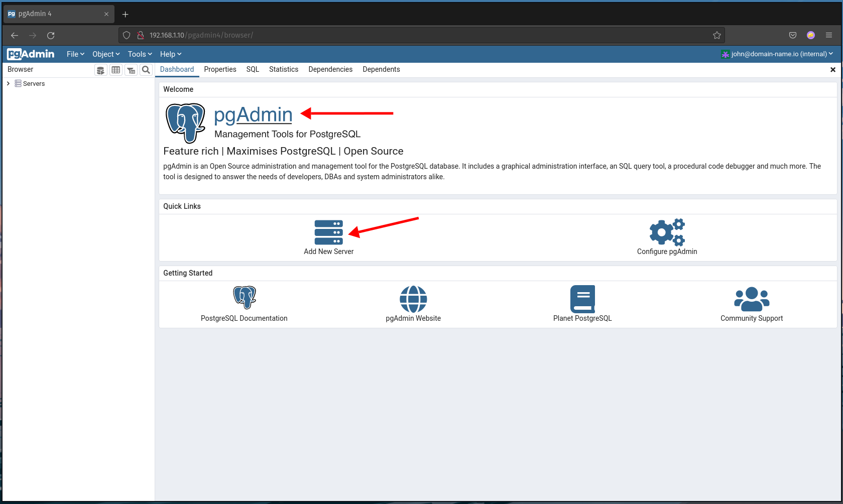
Task: Click the Add New Server link text
Action: 329,251
